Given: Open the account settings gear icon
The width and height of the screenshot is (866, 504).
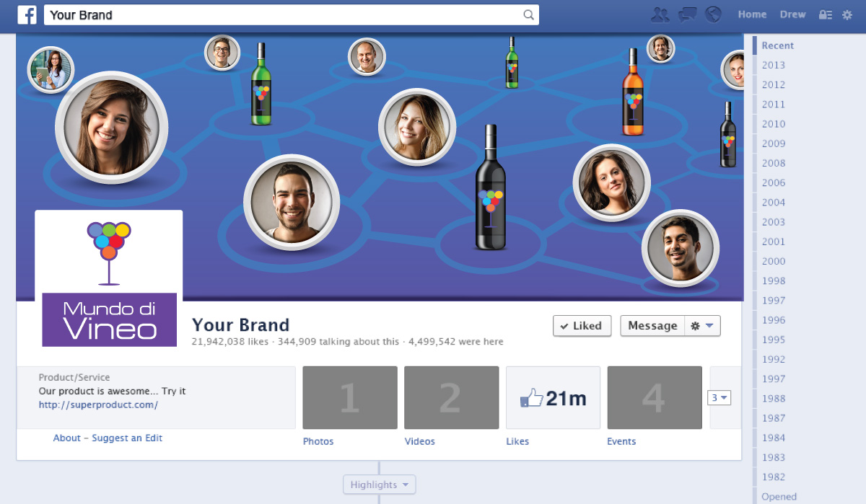Looking at the screenshot, I should pyautogui.click(x=849, y=14).
